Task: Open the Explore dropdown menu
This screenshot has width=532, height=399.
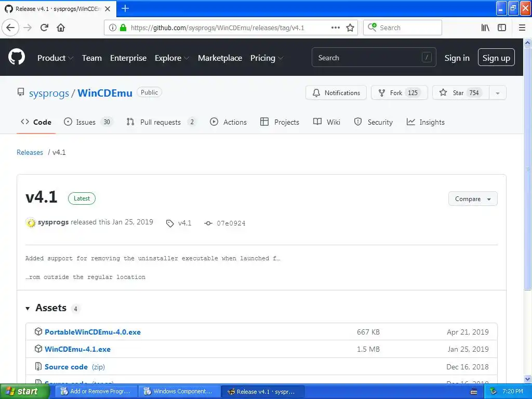Action: click(172, 58)
